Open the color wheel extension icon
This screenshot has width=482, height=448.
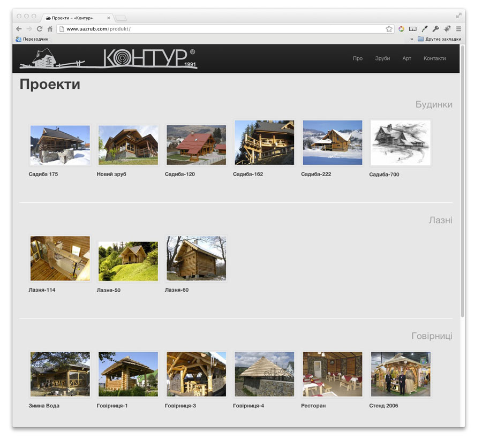click(x=401, y=29)
